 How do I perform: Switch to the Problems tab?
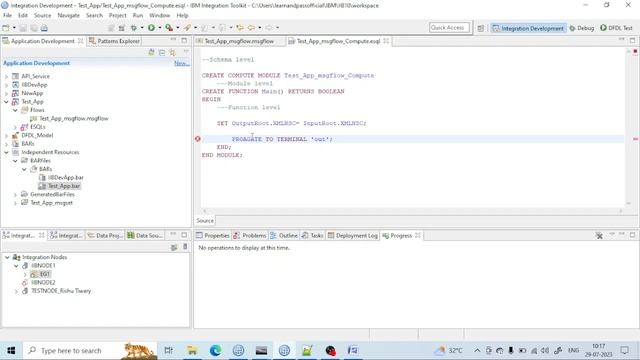[x=249, y=236]
